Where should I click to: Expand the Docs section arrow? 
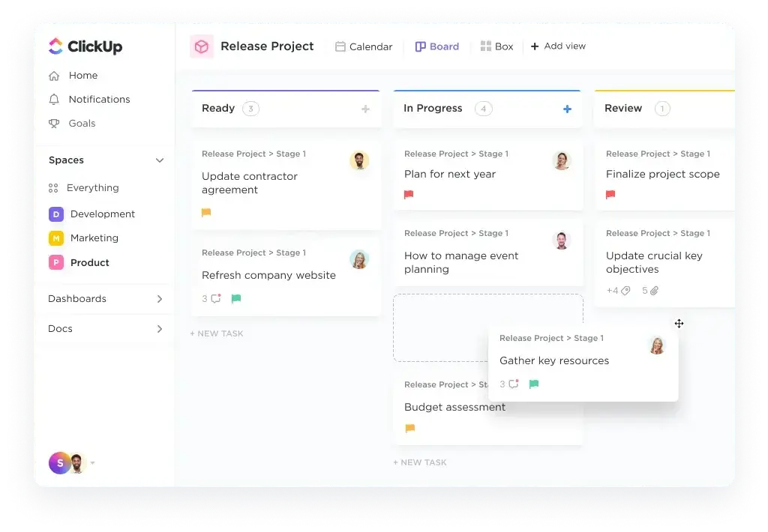point(160,329)
